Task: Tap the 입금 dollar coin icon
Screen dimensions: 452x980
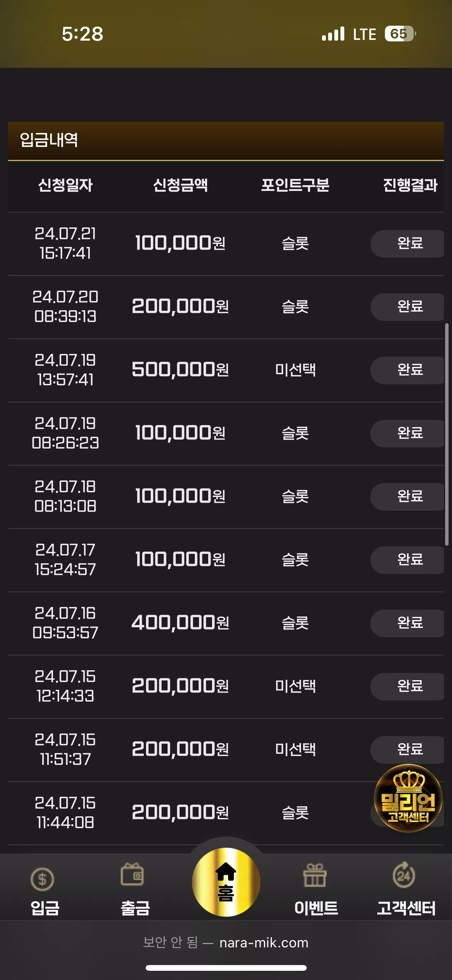Action: point(43,879)
